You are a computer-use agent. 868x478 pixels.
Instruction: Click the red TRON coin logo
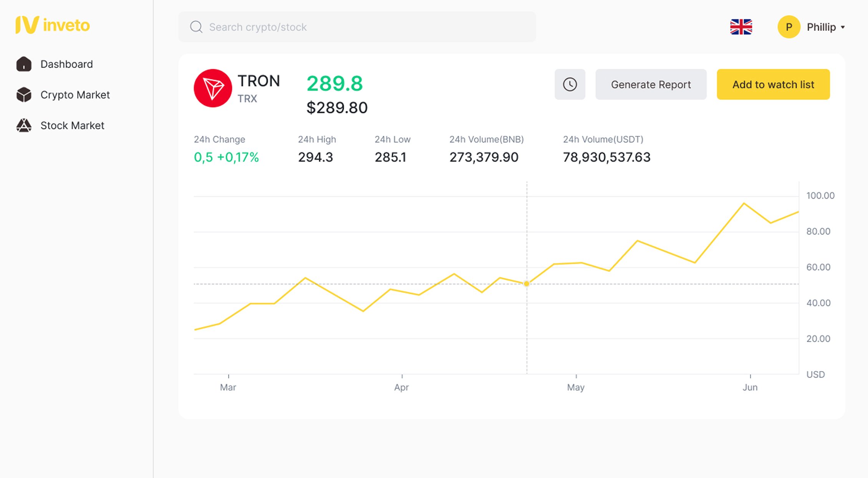pyautogui.click(x=213, y=88)
